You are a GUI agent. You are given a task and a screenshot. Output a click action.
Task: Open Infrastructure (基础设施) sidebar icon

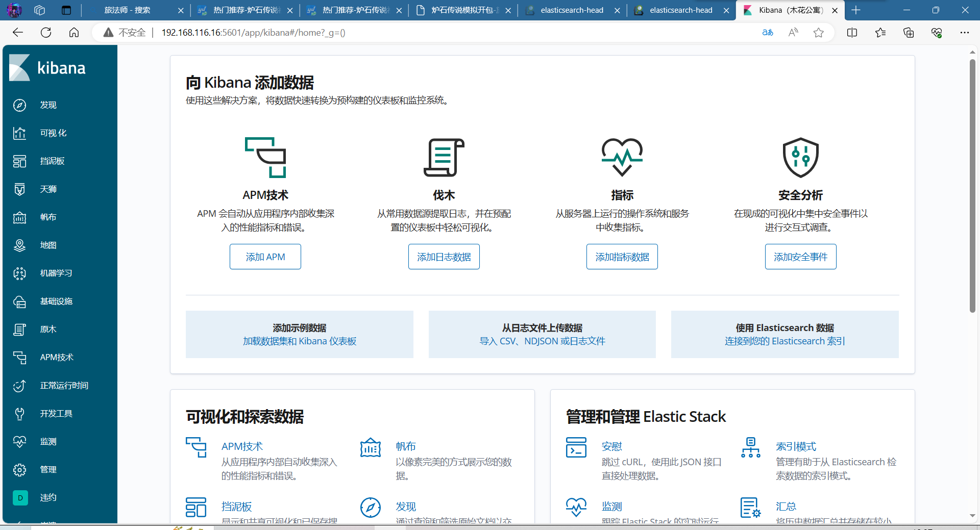tap(19, 301)
